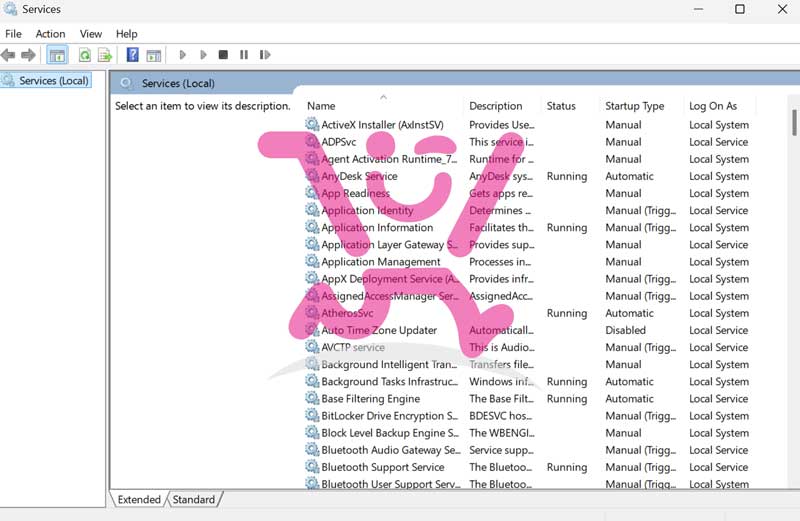The height and width of the screenshot is (521, 800).
Task: Click Block Level Backup Engine gear icon
Action: point(312,433)
